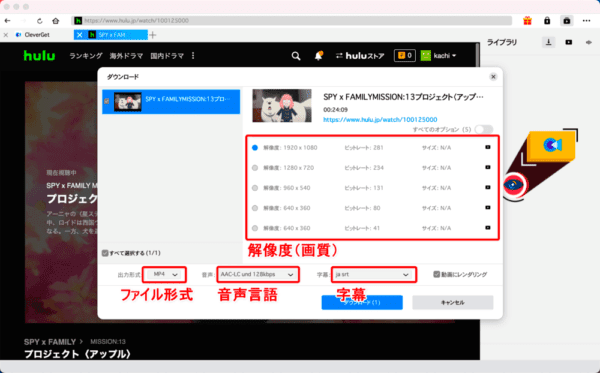600x373 pixels.
Task: Open the 国内ドラマ menu on Hulu
Action: click(167, 56)
